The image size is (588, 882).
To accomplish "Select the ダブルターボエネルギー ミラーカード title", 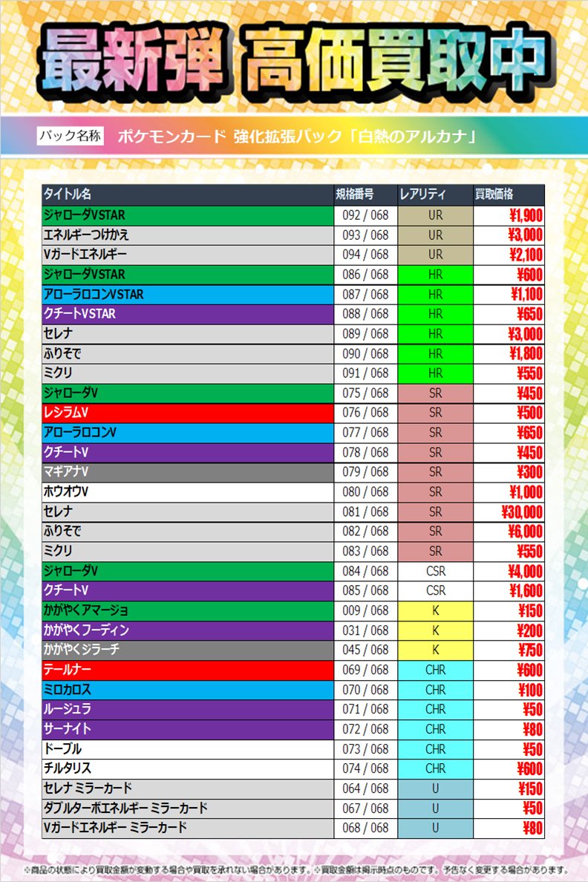I will 125,808.
